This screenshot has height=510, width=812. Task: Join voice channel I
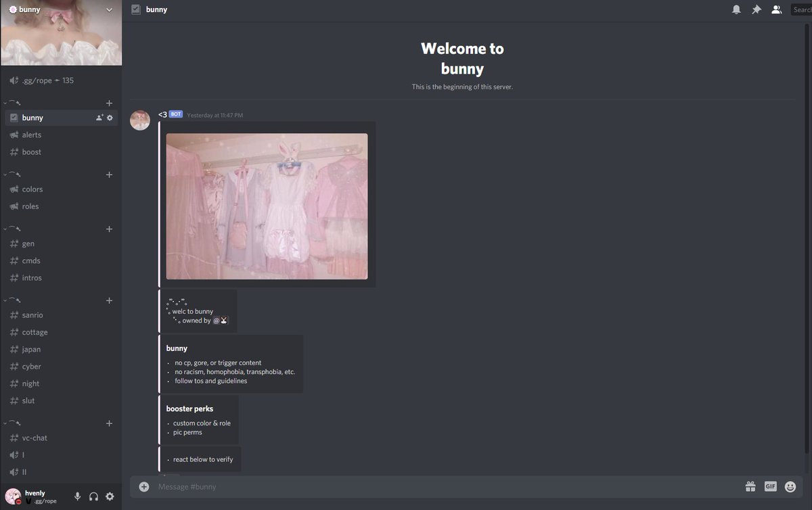click(x=61, y=455)
